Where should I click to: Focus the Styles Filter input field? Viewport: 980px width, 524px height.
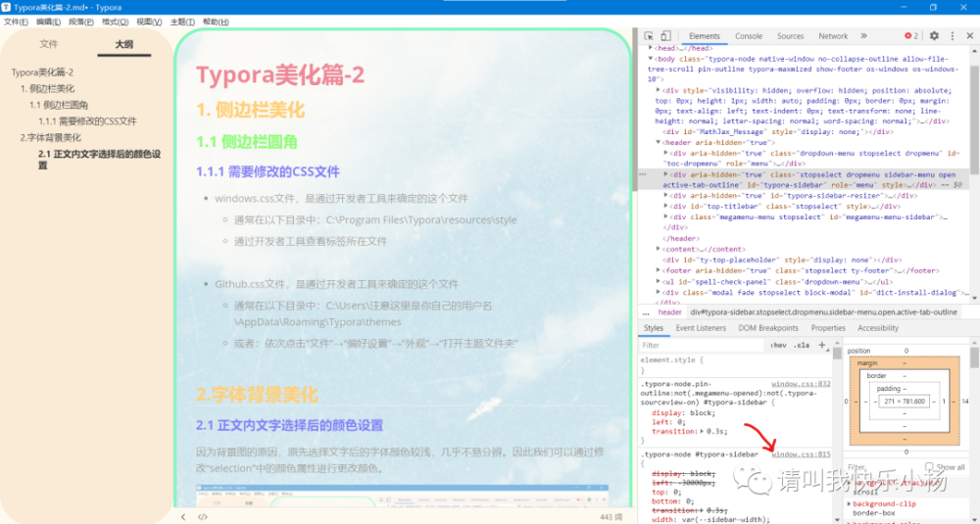[703, 345]
